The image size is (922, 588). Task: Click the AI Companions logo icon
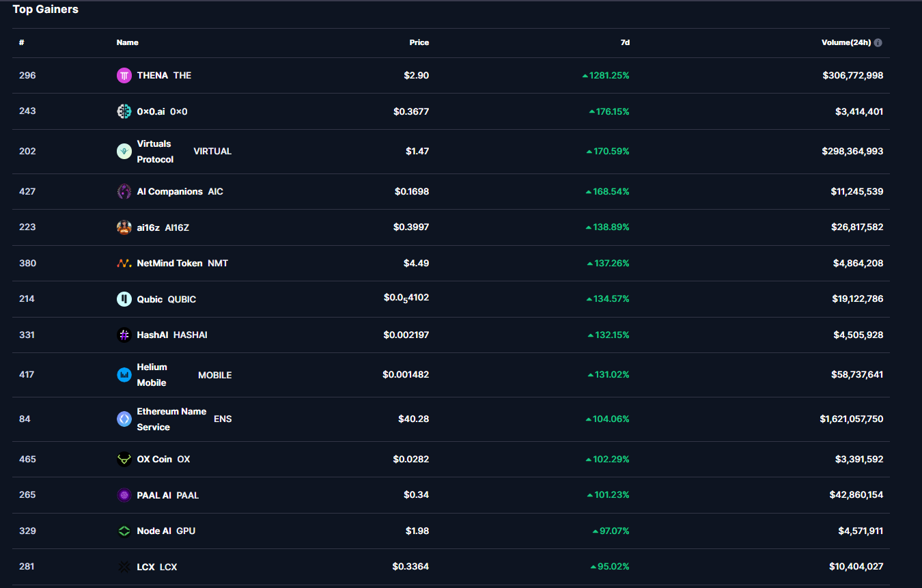click(124, 192)
